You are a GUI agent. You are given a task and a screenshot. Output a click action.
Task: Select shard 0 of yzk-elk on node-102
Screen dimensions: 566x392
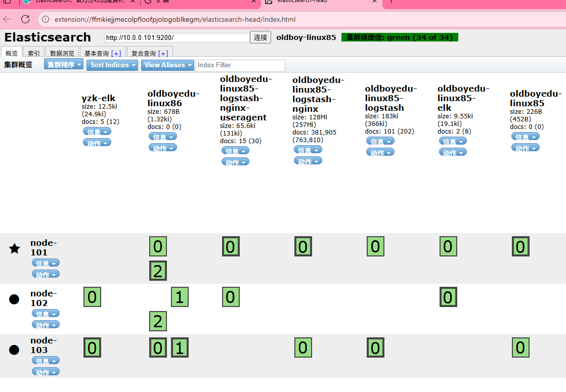click(92, 297)
